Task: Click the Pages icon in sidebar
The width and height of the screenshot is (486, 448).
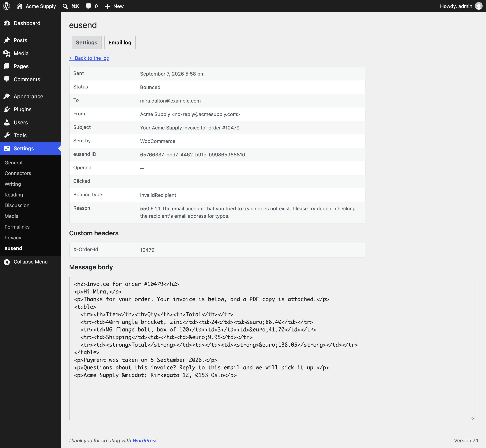Action: tap(7, 66)
